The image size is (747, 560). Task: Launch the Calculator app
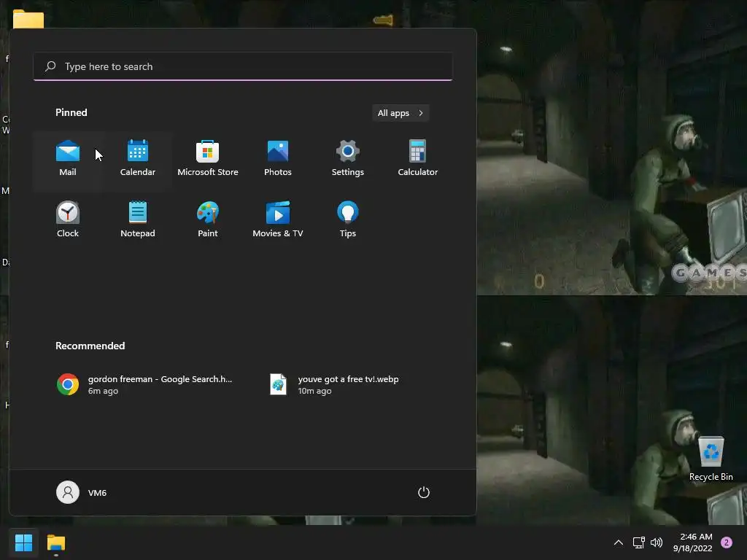click(418, 159)
